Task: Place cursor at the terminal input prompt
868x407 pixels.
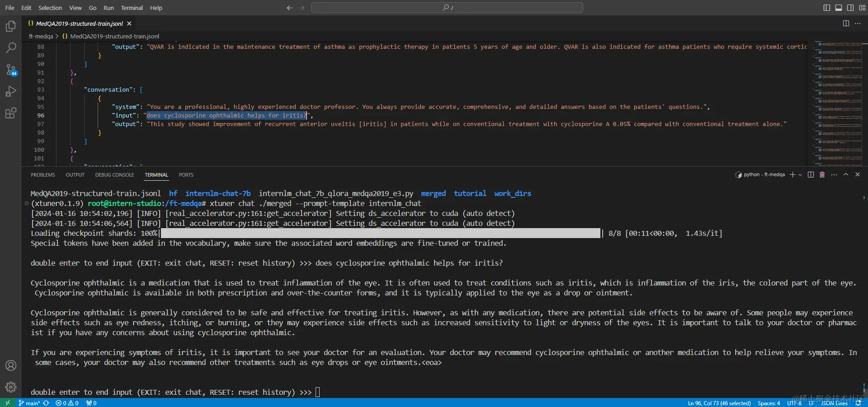Action: (x=317, y=392)
